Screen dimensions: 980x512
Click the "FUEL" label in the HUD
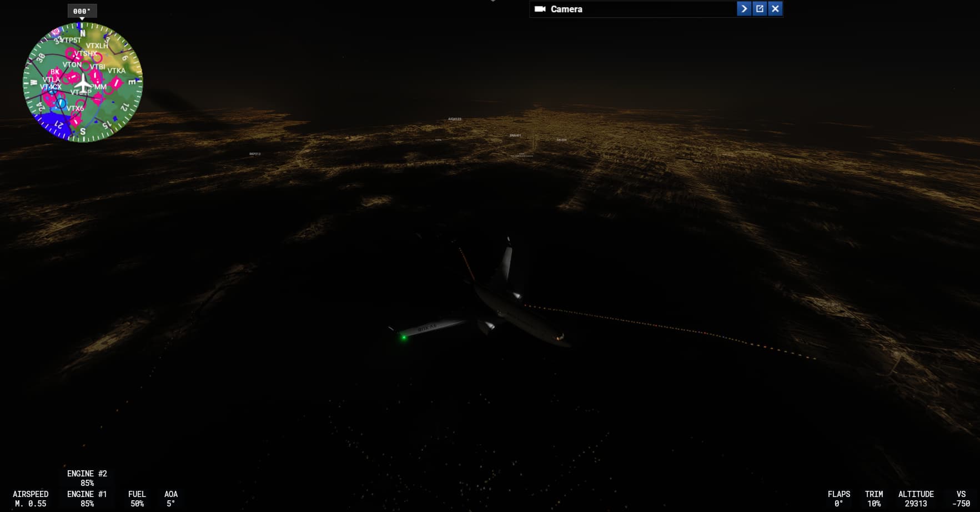(x=137, y=494)
